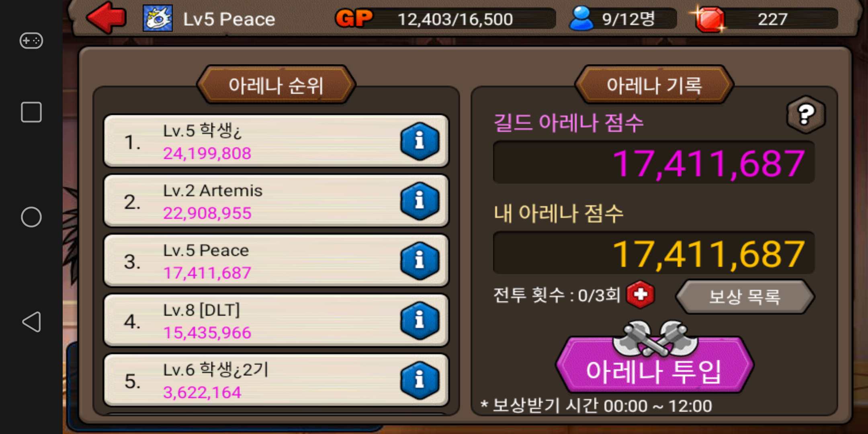Open info for rank 5 학생¿2기 guild
The width and height of the screenshot is (868, 434).
coord(420,380)
